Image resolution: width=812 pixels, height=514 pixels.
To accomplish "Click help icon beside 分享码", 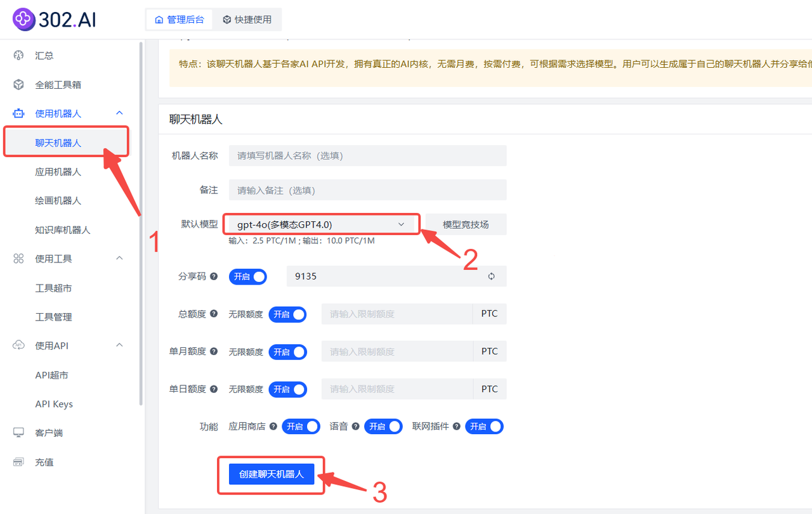I will pyautogui.click(x=214, y=276).
